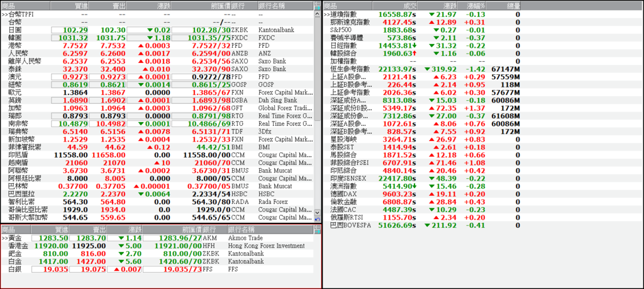Screen dimensions: 644x289
Task: Click the 前匯價 column header in forex panel
Action: (201, 6)
